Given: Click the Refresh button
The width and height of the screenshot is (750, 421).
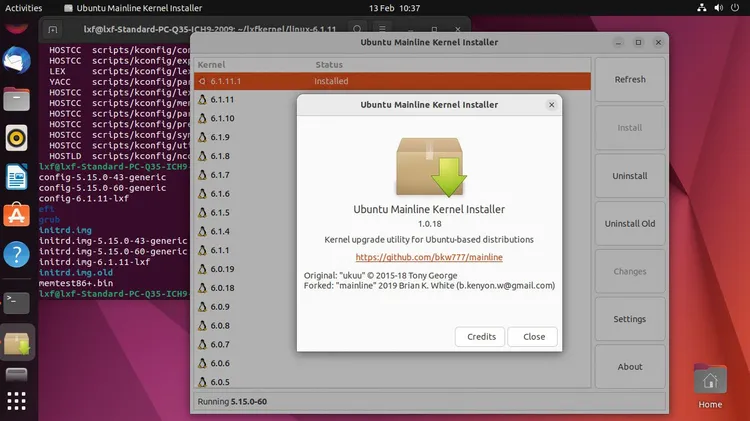Looking at the screenshot, I should click(x=630, y=79).
